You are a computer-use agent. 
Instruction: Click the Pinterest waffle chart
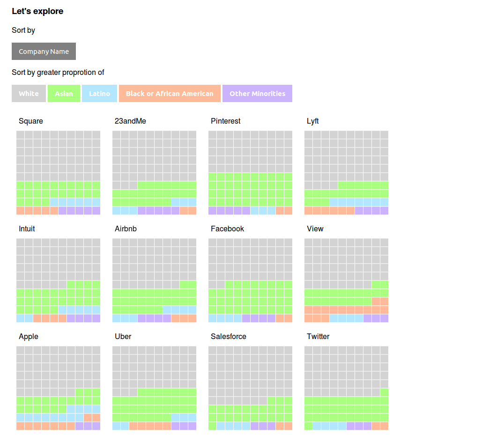coord(251,172)
